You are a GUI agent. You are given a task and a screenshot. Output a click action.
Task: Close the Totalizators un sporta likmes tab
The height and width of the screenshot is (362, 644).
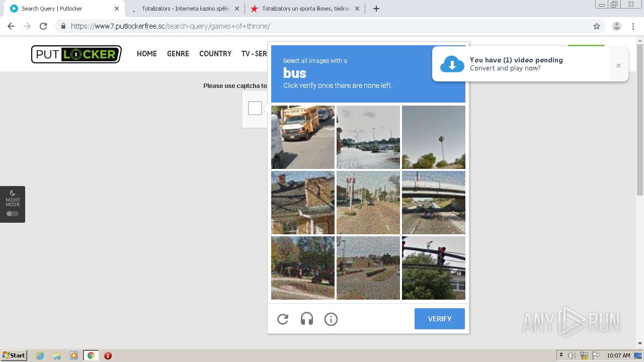click(x=357, y=9)
